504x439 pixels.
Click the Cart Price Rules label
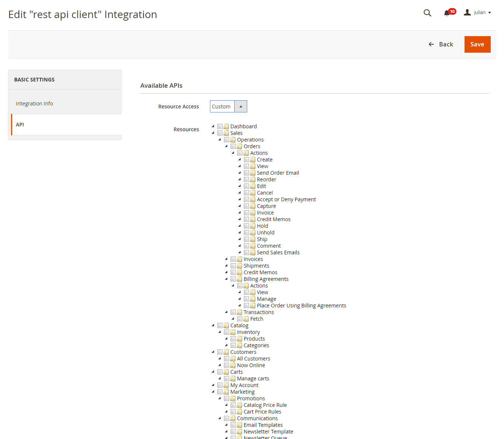(262, 412)
